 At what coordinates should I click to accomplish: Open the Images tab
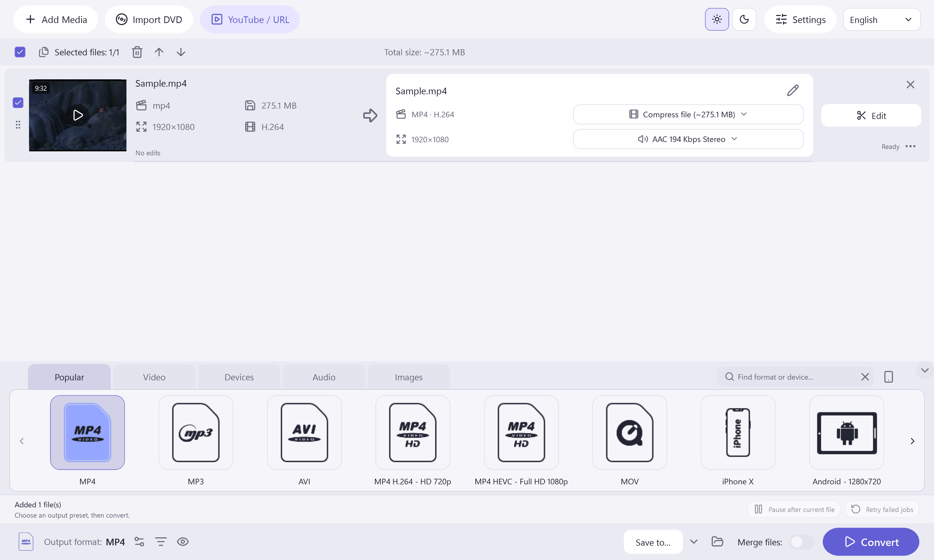[409, 377]
